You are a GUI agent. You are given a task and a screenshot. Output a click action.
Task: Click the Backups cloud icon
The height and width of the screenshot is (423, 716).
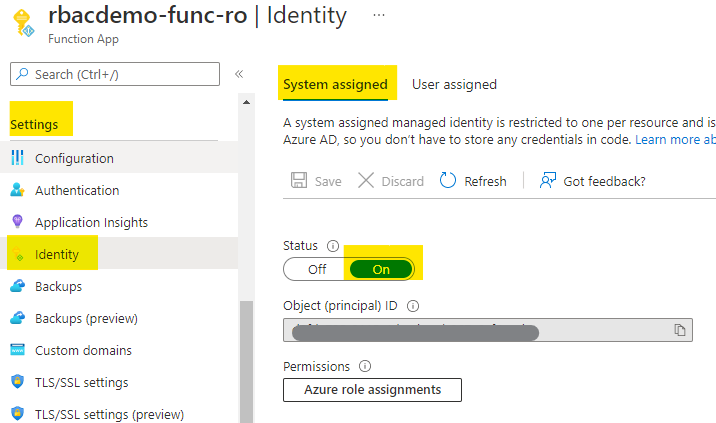coord(17,286)
